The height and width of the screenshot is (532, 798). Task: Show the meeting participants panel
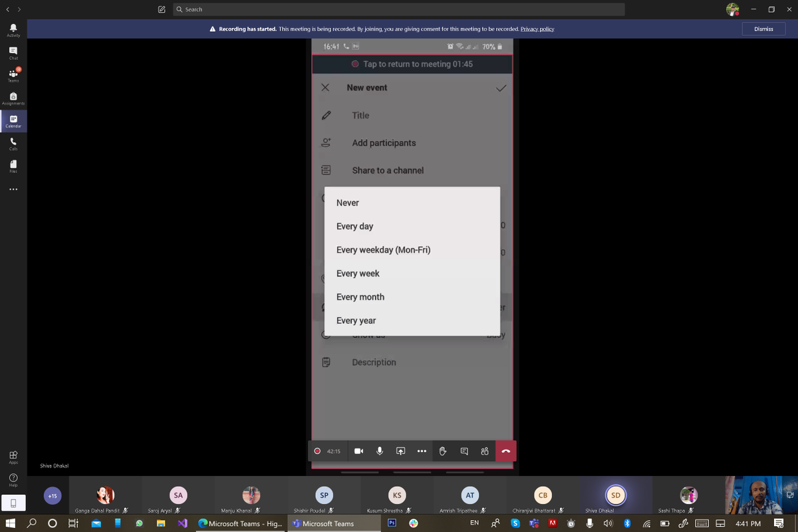click(485, 451)
